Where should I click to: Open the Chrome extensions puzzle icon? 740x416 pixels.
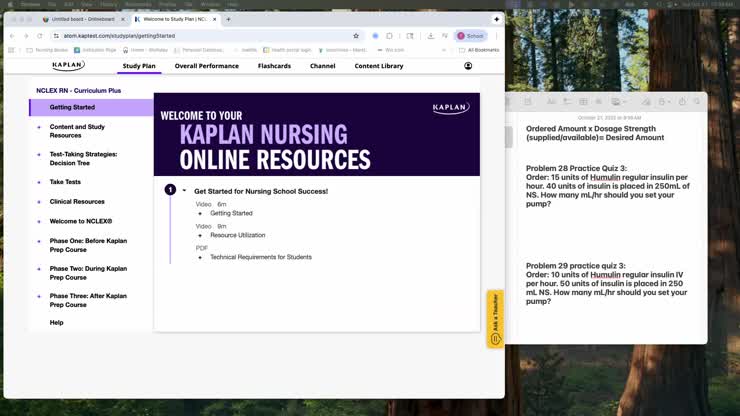coord(389,36)
